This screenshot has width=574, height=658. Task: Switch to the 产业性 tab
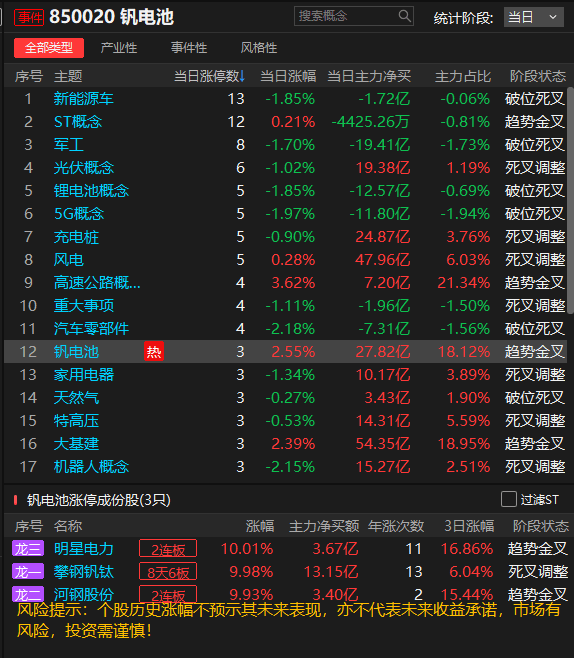pyautogui.click(x=119, y=47)
